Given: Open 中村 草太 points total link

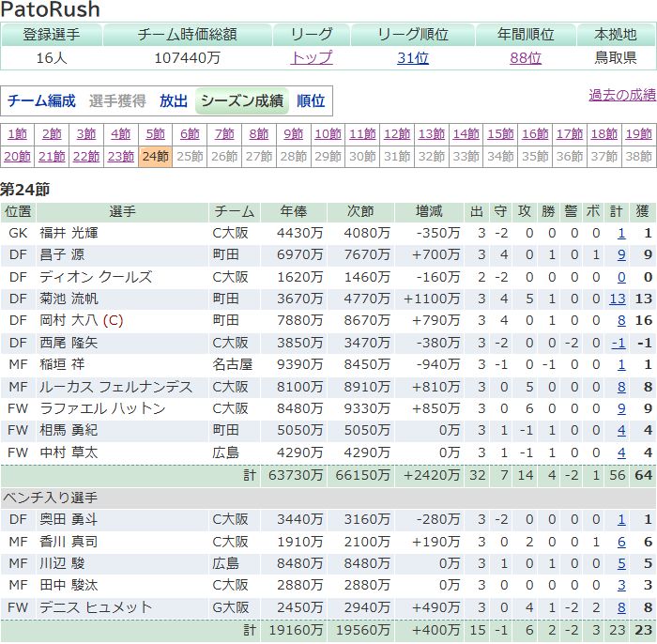Looking at the screenshot, I should coord(621,452).
